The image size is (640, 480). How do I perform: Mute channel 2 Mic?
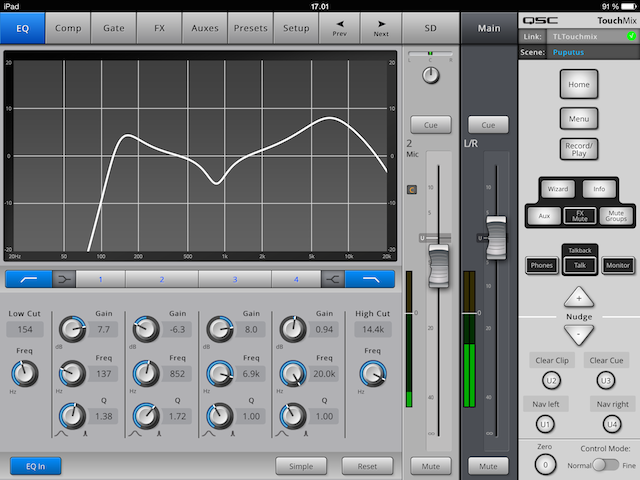pyautogui.click(x=431, y=466)
